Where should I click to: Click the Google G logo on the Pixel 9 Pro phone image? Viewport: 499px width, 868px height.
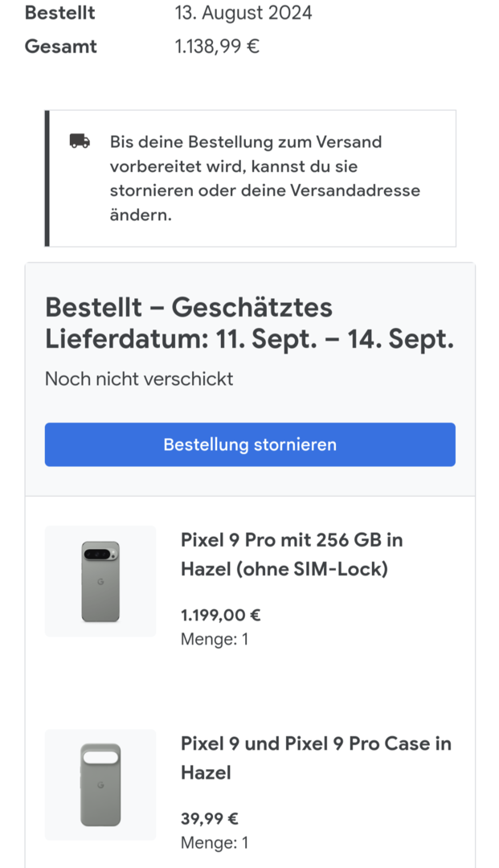point(100,581)
